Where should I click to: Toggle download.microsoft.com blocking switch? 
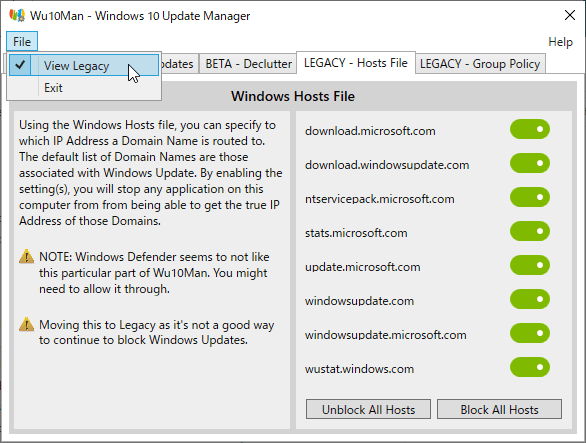530,129
